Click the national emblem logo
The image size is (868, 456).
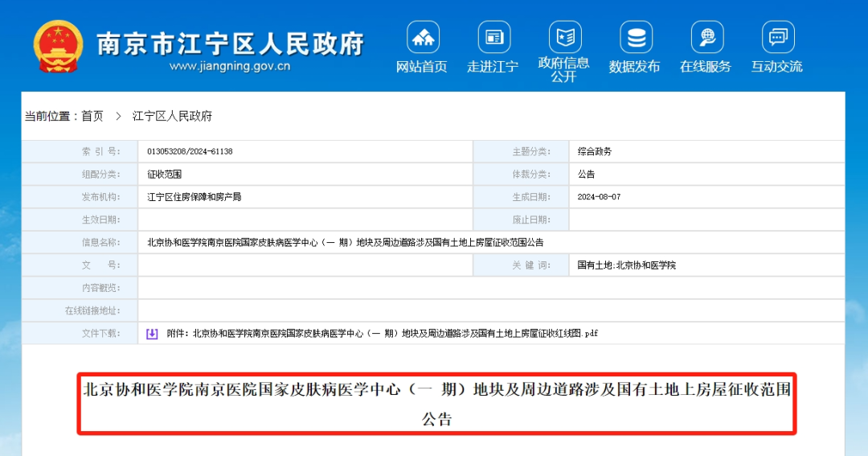(x=58, y=47)
